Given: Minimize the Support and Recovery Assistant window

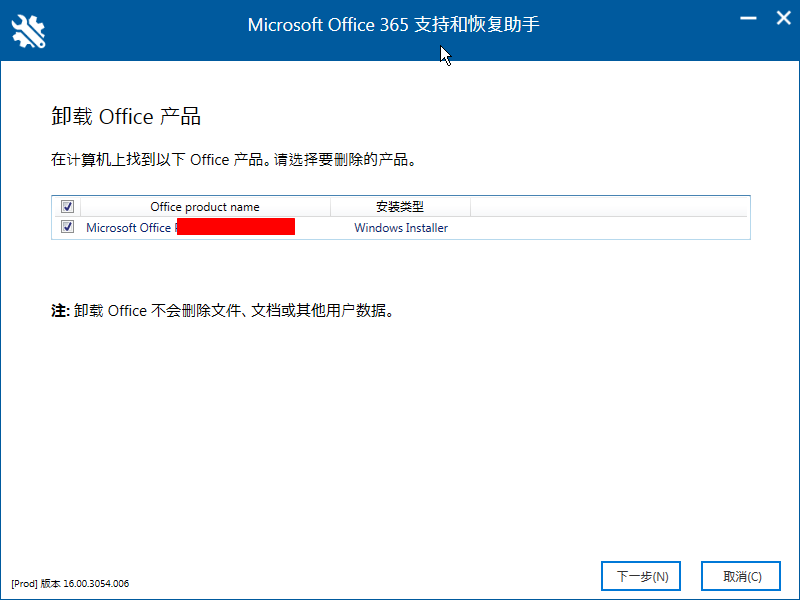Looking at the screenshot, I should [746, 17].
